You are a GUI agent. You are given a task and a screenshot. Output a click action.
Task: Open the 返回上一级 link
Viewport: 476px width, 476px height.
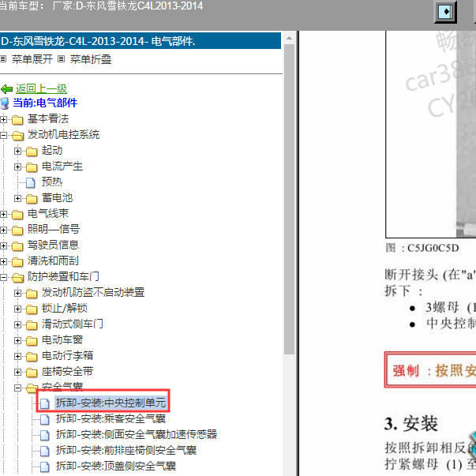[41, 88]
